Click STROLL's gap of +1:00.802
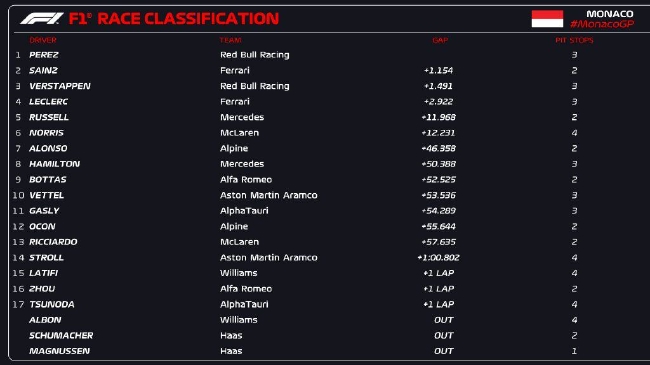 click(x=438, y=258)
